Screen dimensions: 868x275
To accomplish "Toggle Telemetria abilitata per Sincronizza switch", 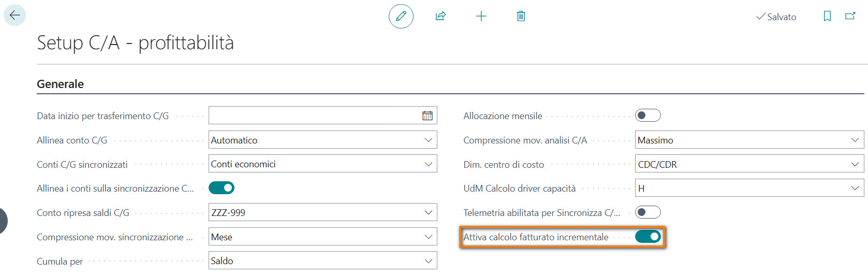I will click(x=648, y=212).
